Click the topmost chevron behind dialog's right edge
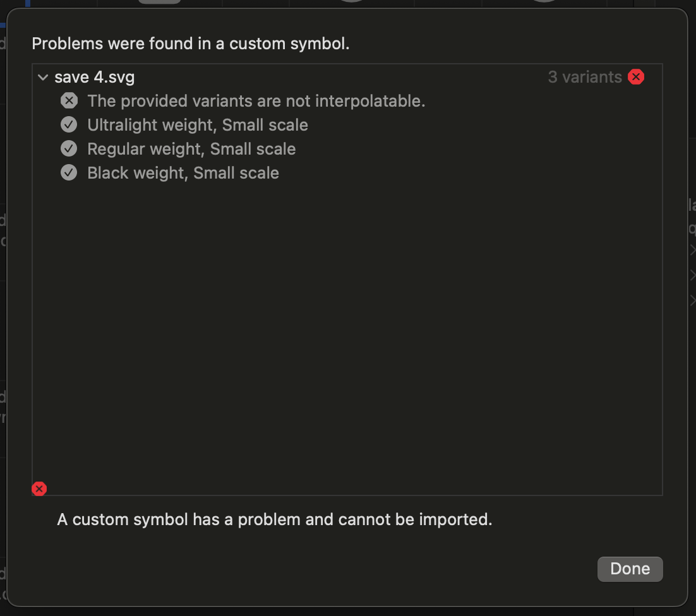696x616 pixels. click(x=692, y=250)
